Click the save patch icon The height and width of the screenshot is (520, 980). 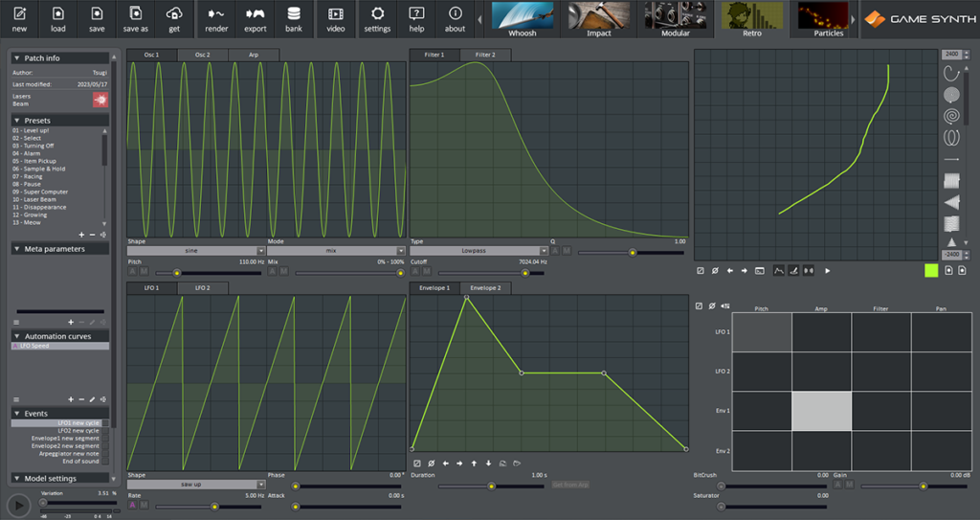tap(97, 13)
